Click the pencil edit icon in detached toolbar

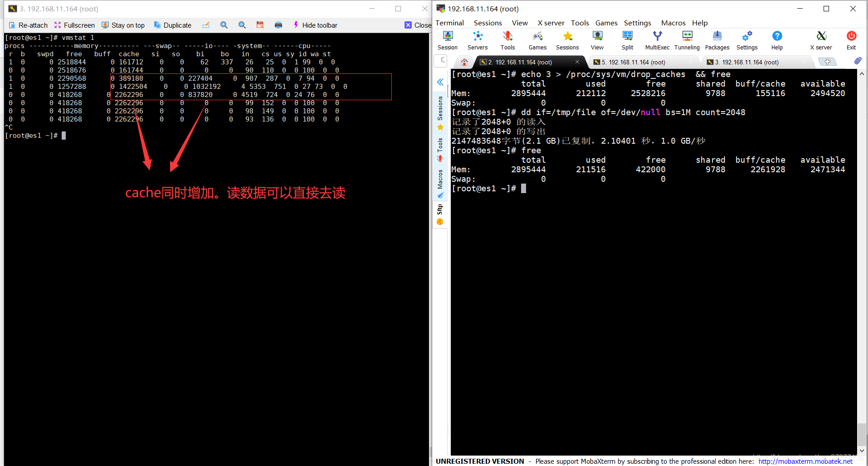click(206, 25)
